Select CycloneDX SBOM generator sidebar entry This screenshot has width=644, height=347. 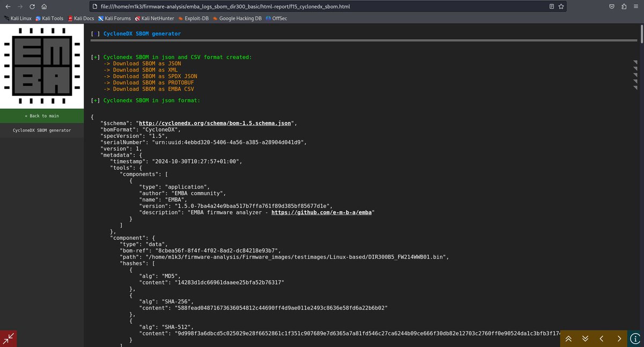41,130
